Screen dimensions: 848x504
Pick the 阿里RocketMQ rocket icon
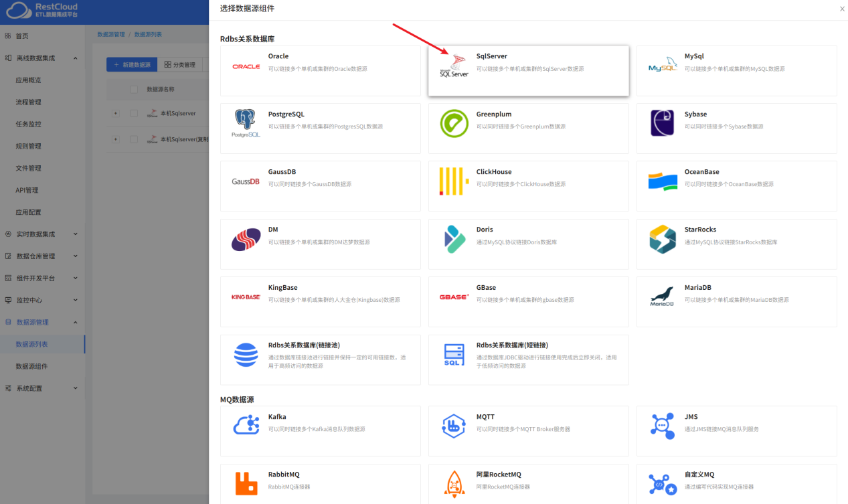coord(454,483)
